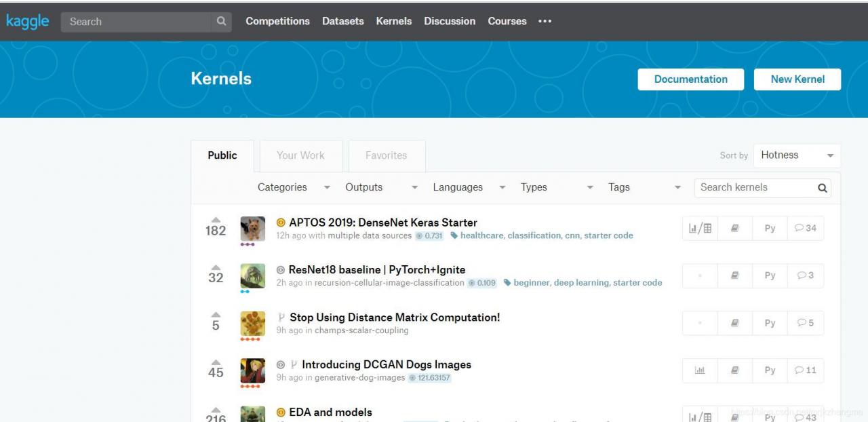Click gold medal icon beside APTOS 2019 title

tap(281, 223)
